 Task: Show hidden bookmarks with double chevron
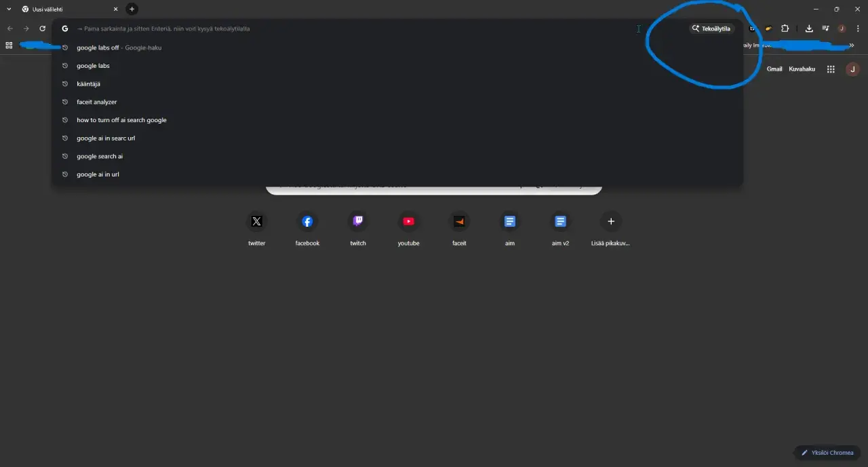pyautogui.click(x=851, y=45)
